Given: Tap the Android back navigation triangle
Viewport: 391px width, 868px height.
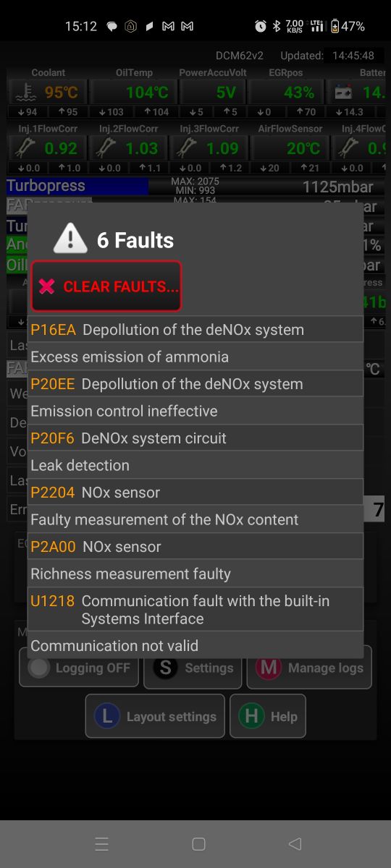Looking at the screenshot, I should (x=294, y=843).
